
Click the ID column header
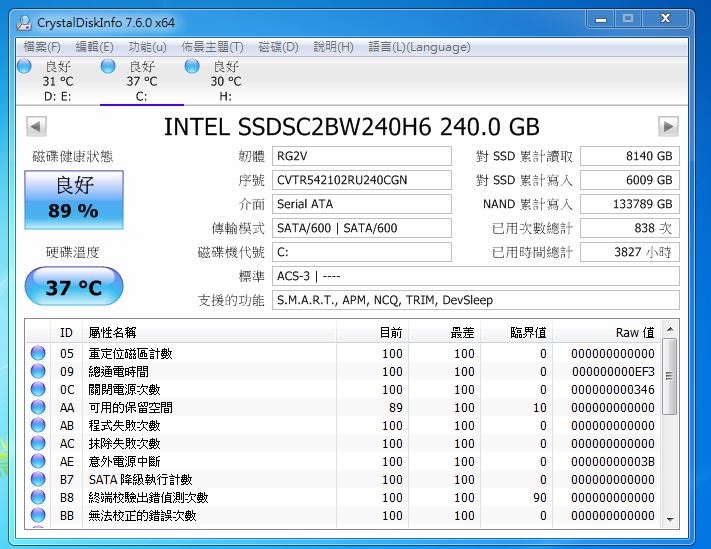66,332
